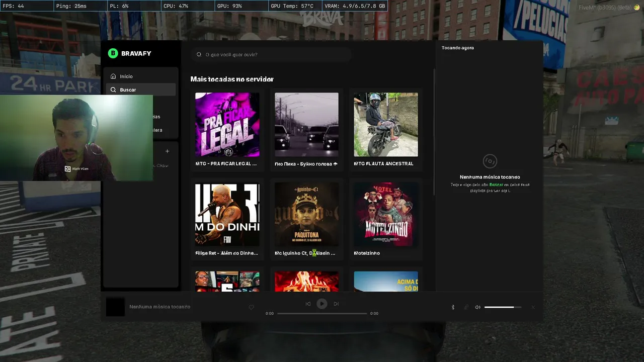Focus the 'O que você quer ouvir?' search field
This screenshot has width=644, height=362.
271,54
